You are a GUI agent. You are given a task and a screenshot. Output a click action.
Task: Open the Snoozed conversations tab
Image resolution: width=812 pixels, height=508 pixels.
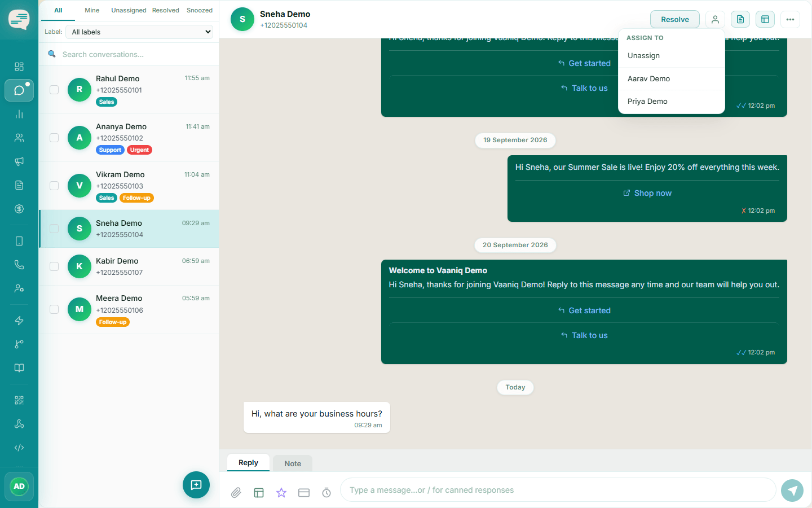tap(200, 10)
